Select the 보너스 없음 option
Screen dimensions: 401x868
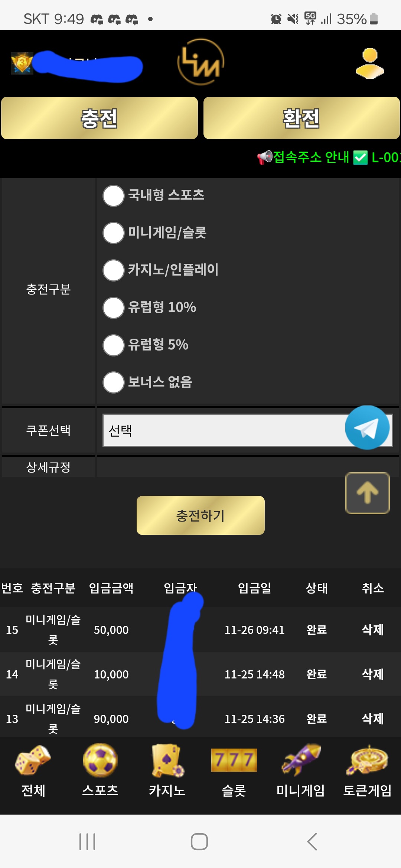(x=113, y=382)
